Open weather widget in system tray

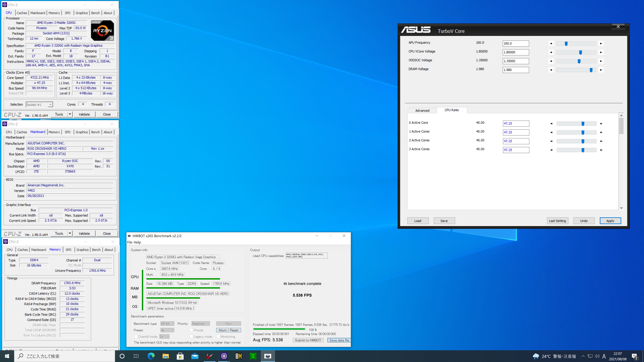tap(554, 356)
